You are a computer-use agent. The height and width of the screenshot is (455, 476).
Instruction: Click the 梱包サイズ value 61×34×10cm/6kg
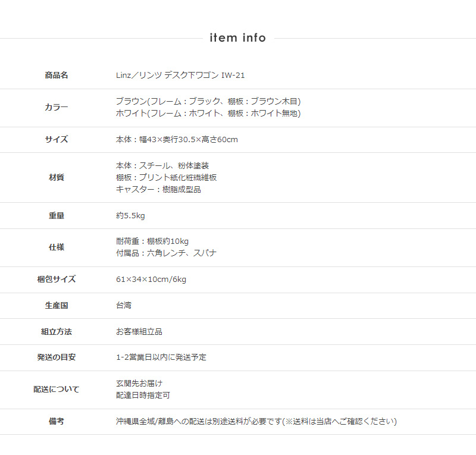tap(151, 280)
